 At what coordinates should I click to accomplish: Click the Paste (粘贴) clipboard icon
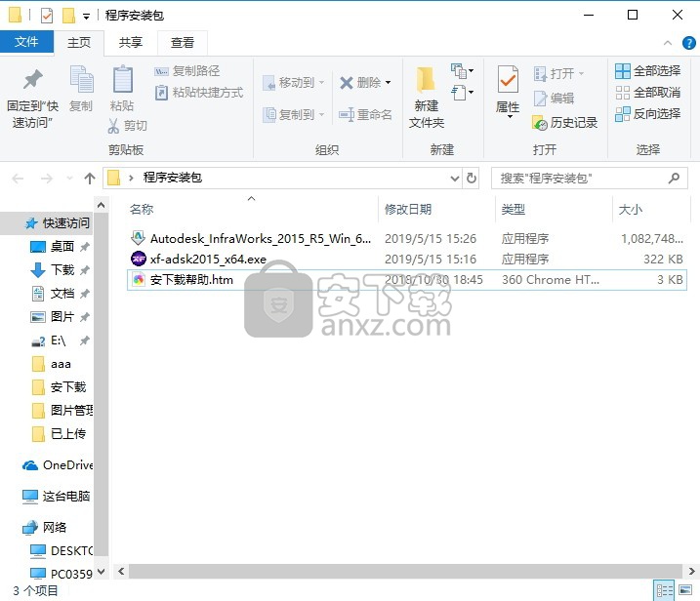click(122, 80)
